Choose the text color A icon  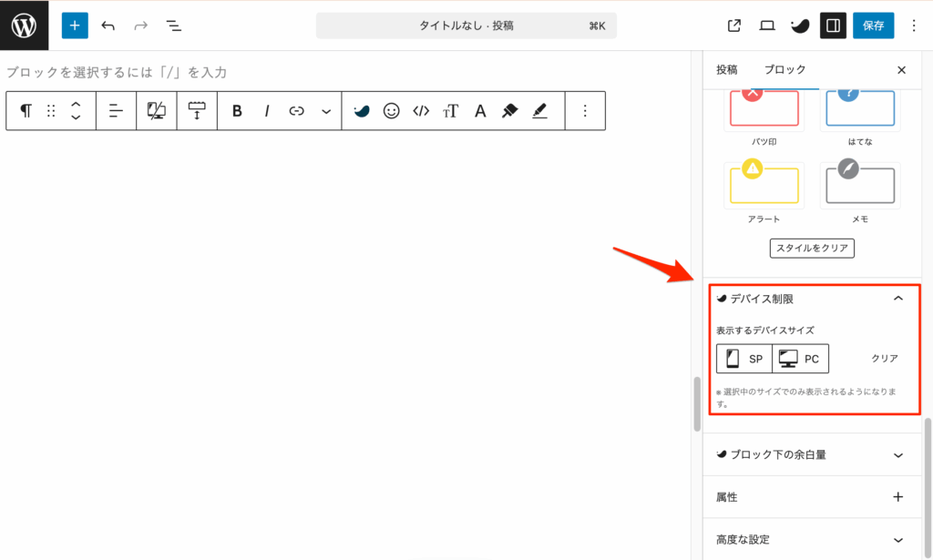click(480, 111)
